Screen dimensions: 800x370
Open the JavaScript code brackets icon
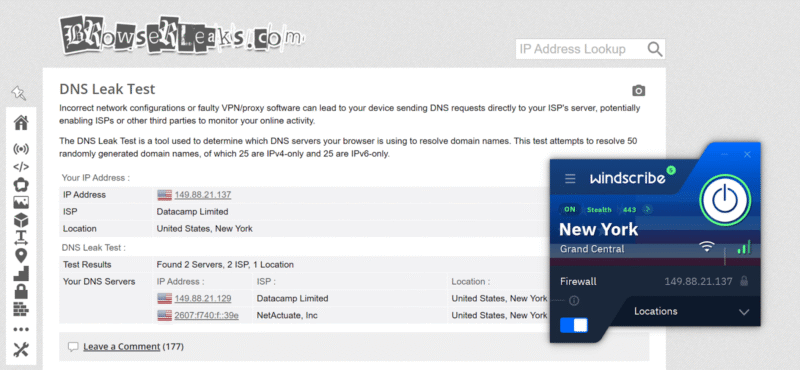(21, 166)
